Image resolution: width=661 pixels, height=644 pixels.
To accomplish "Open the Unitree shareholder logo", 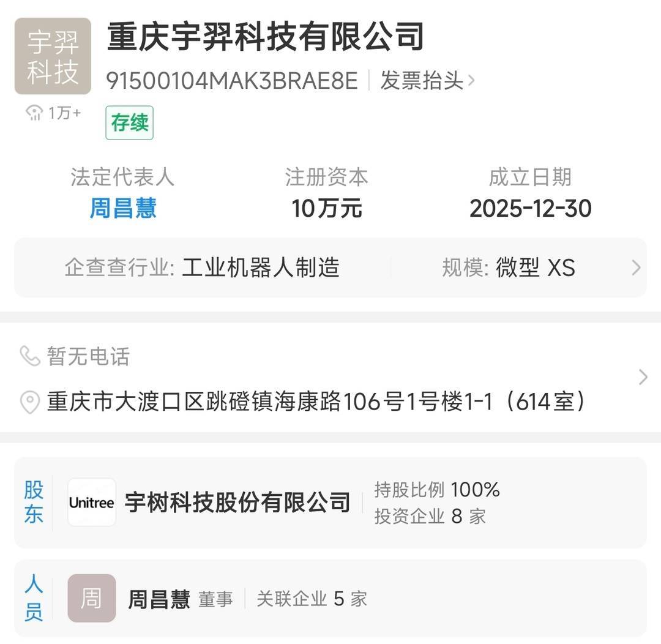I will pyautogui.click(x=92, y=503).
